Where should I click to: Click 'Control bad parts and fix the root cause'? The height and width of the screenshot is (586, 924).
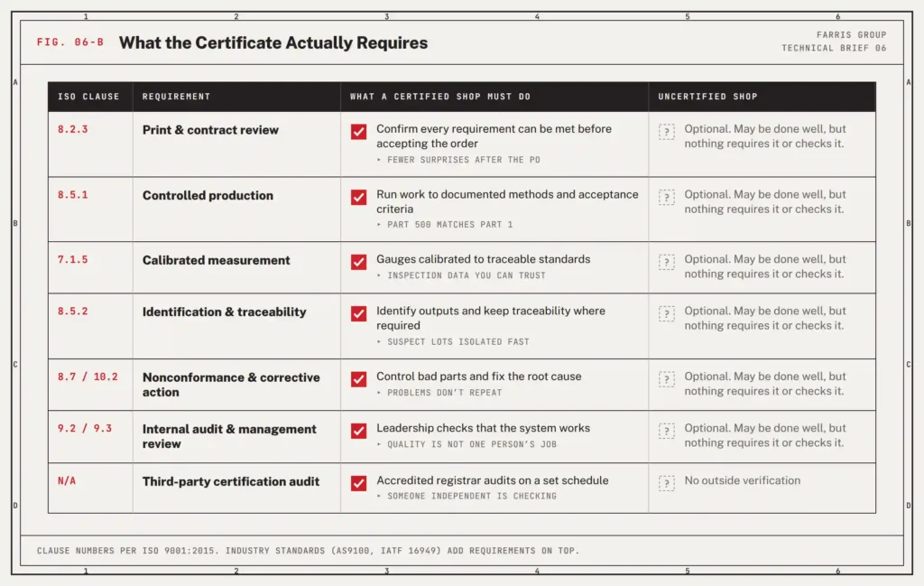click(478, 377)
